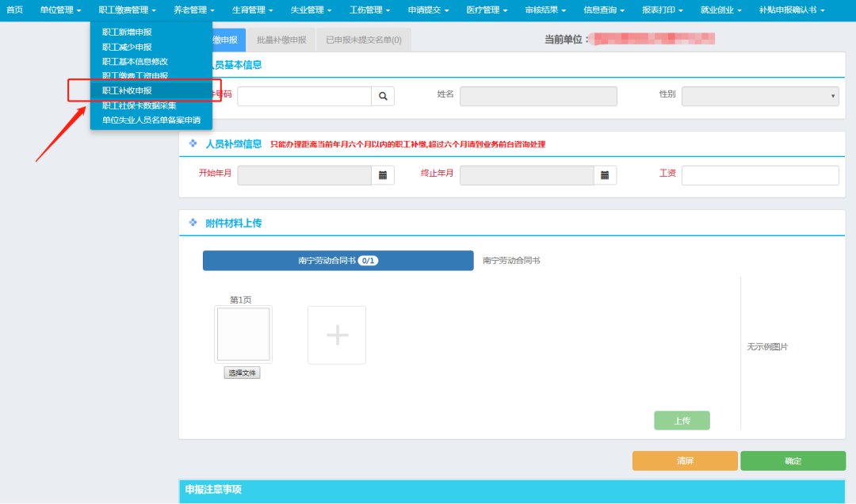Open the 已申报未提交名单(0) tab
Image resolution: width=856 pixels, height=504 pixels.
363,40
